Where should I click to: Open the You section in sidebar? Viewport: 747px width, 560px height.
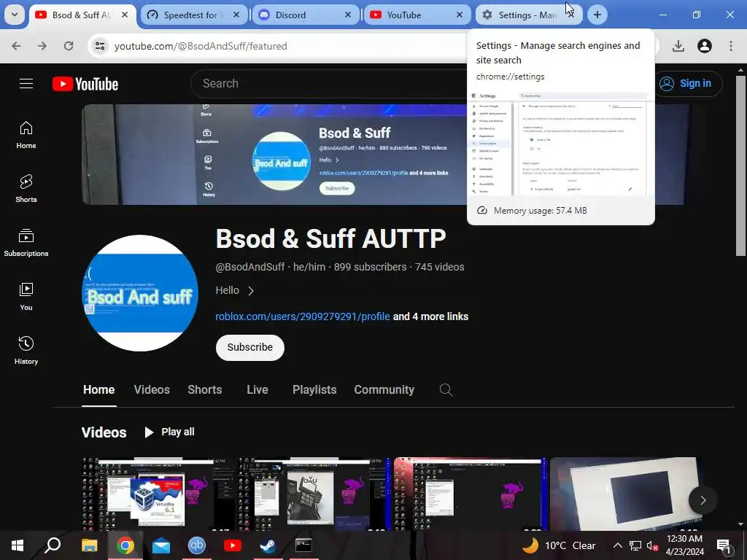26,297
